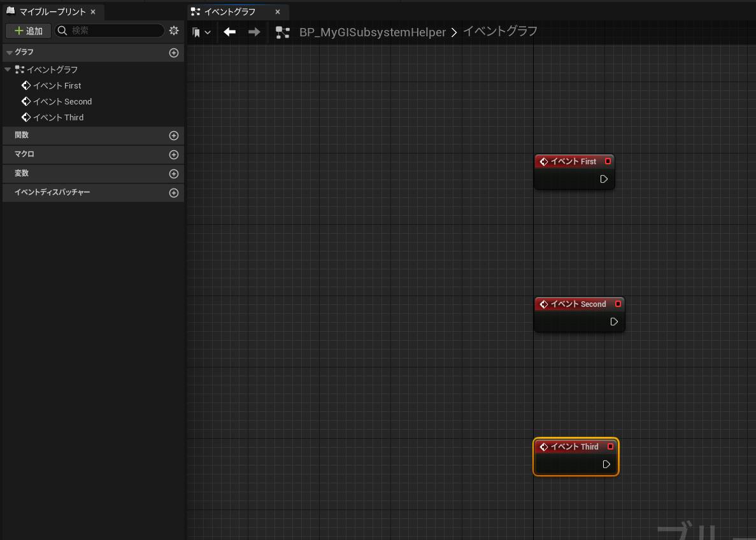The height and width of the screenshot is (540, 756).
Task: Select イベント Second in the tree list
Action: click(62, 101)
